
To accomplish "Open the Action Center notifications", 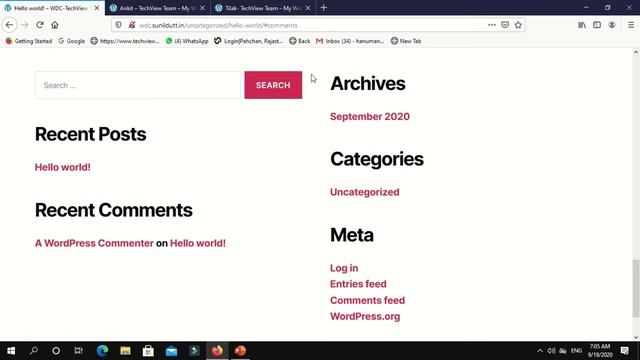I will point(624,351).
